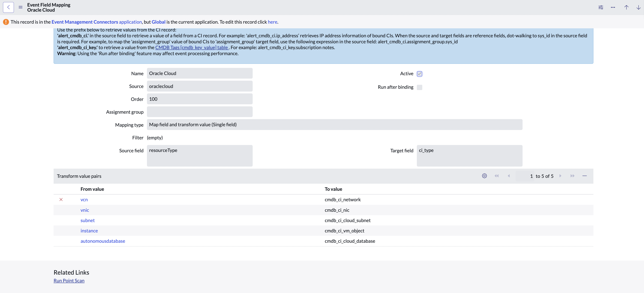Open the Global application link
Viewport: 644px width, 293px height.
(x=159, y=22)
